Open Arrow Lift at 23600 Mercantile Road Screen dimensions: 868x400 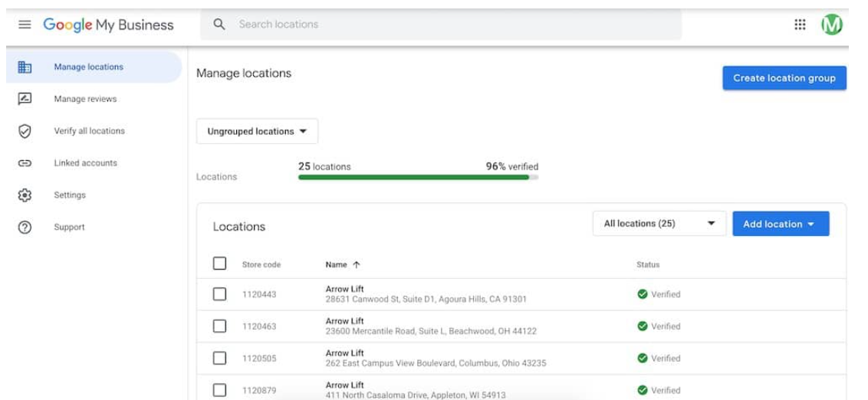tap(431, 326)
